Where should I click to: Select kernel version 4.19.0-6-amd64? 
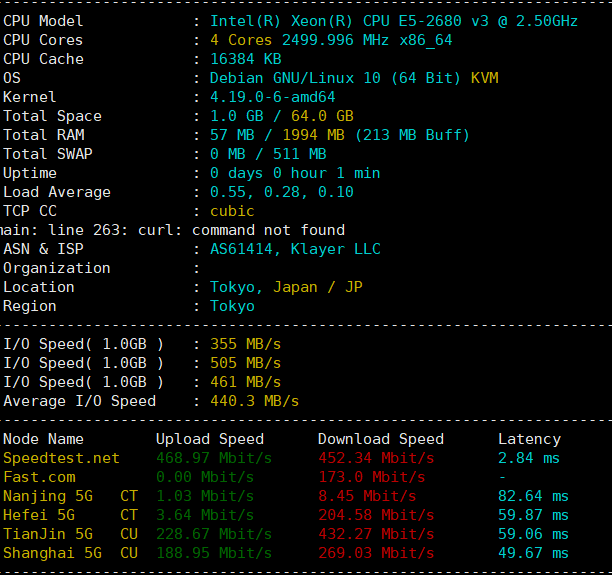pos(272,97)
